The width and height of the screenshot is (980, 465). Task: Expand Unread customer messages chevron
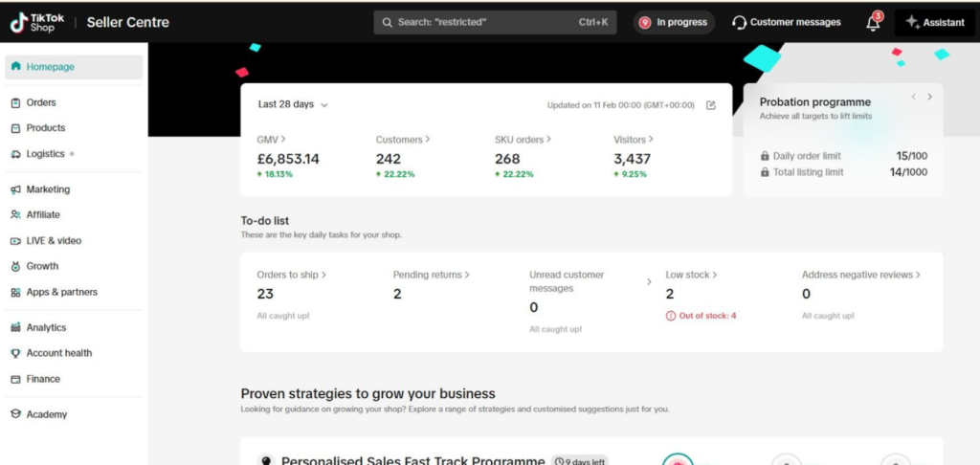click(x=649, y=282)
